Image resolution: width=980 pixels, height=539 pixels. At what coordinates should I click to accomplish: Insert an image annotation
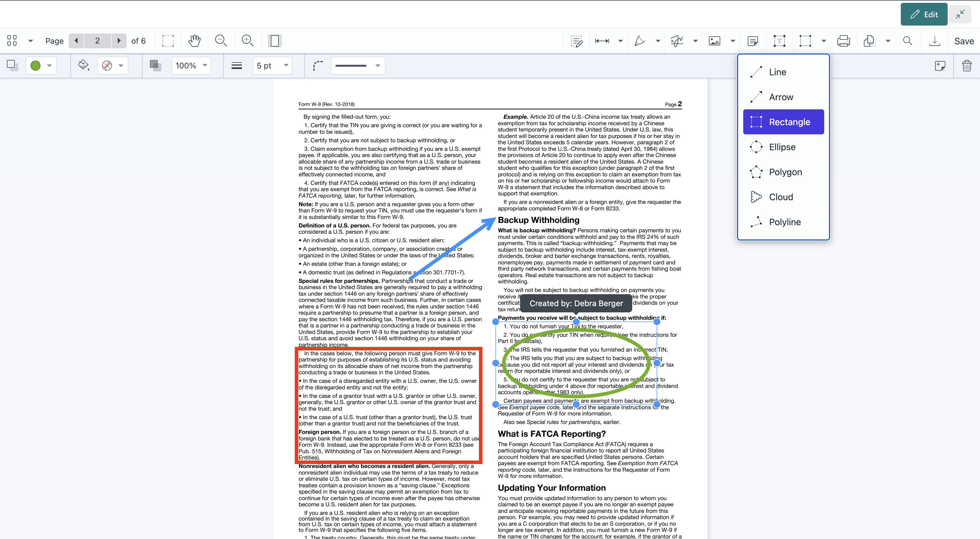click(x=715, y=41)
